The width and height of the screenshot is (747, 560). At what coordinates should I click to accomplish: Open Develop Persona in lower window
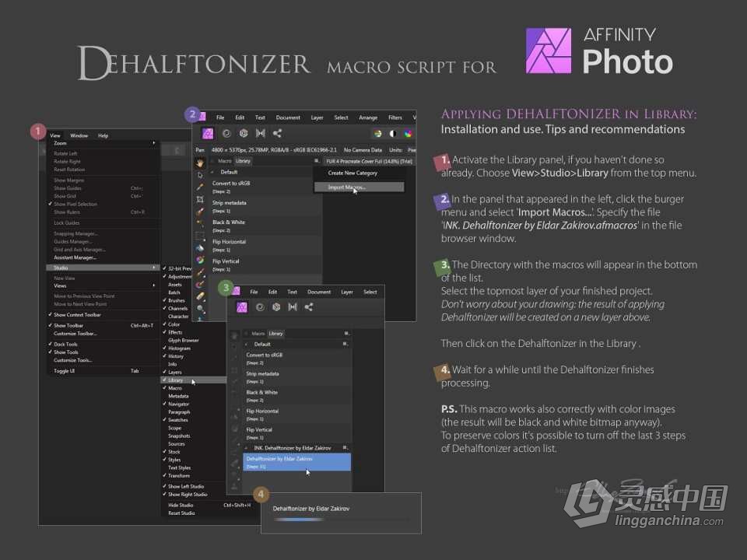[276, 307]
